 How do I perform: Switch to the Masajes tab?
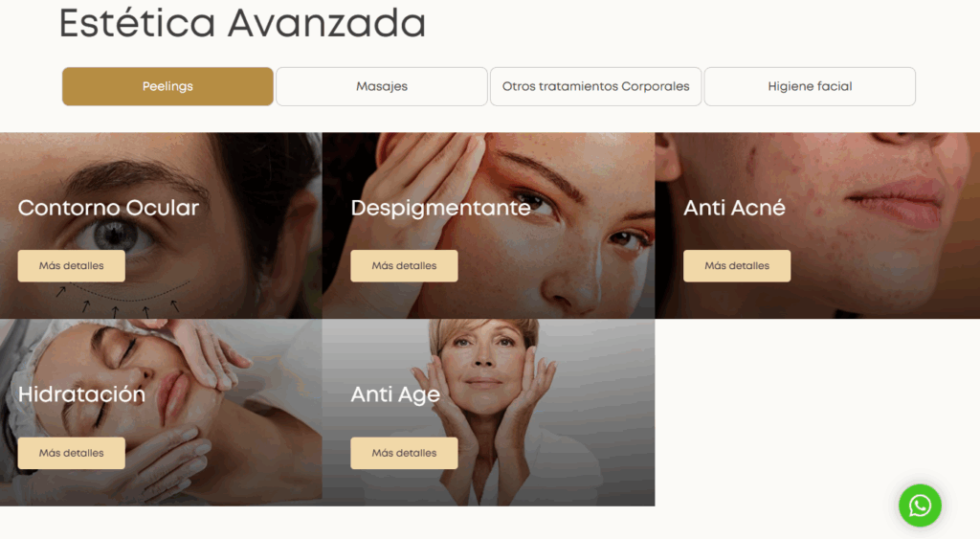pyautogui.click(x=381, y=86)
